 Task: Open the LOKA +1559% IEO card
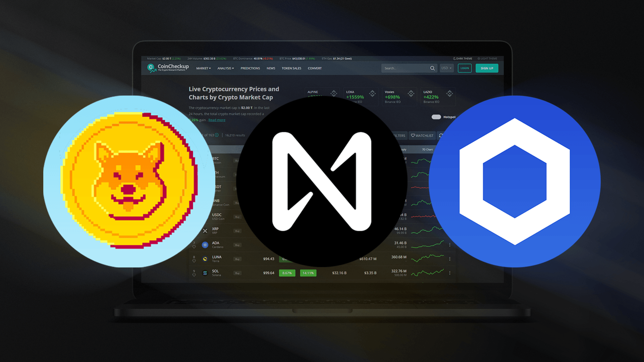click(361, 97)
